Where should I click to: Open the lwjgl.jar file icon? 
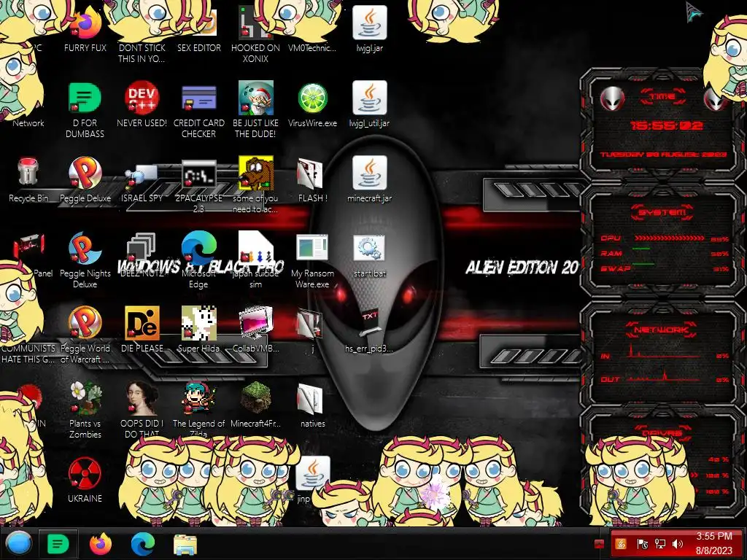[x=370, y=23]
